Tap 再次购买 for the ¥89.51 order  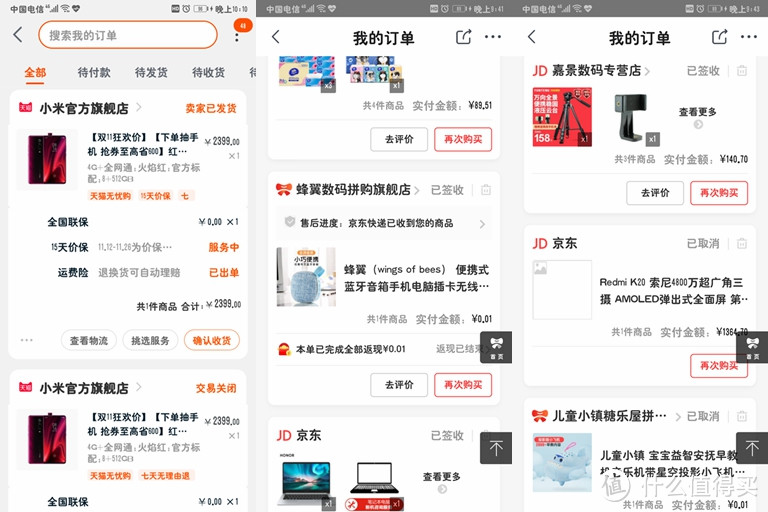point(463,139)
